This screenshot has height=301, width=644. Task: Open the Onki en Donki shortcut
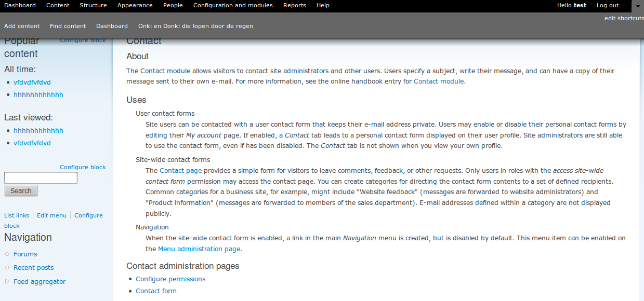click(x=195, y=26)
